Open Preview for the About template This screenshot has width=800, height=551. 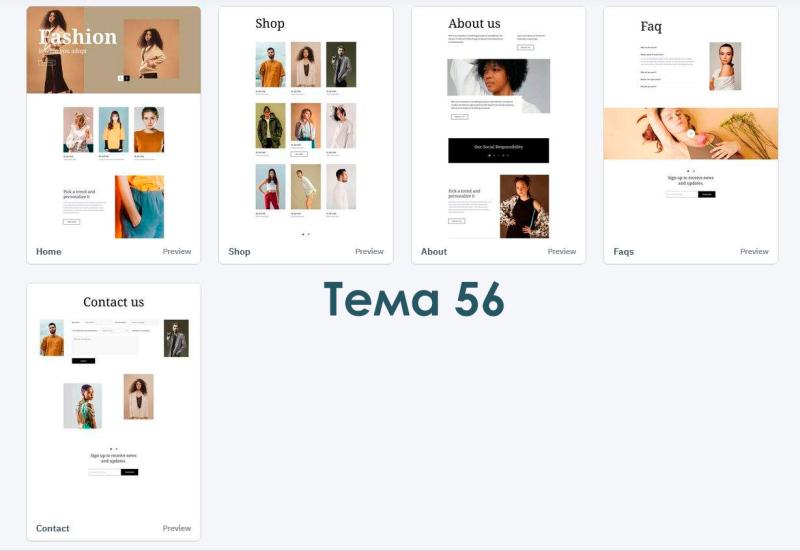[561, 252]
